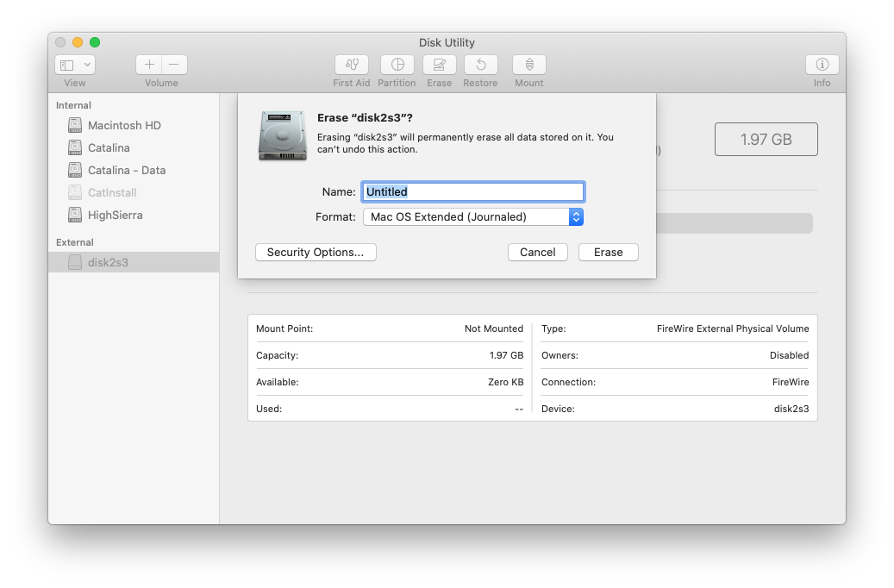Click the Device disk2s3 value
Screen dimensions: 894x588
791,409
